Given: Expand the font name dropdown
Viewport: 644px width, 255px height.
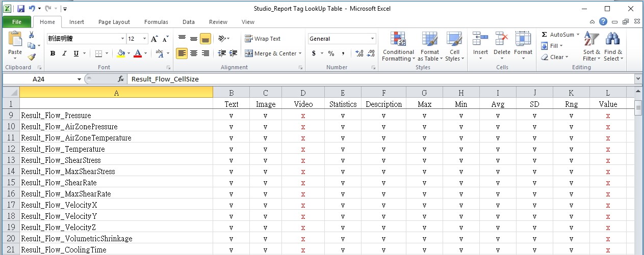Looking at the screenshot, I should 122,39.
